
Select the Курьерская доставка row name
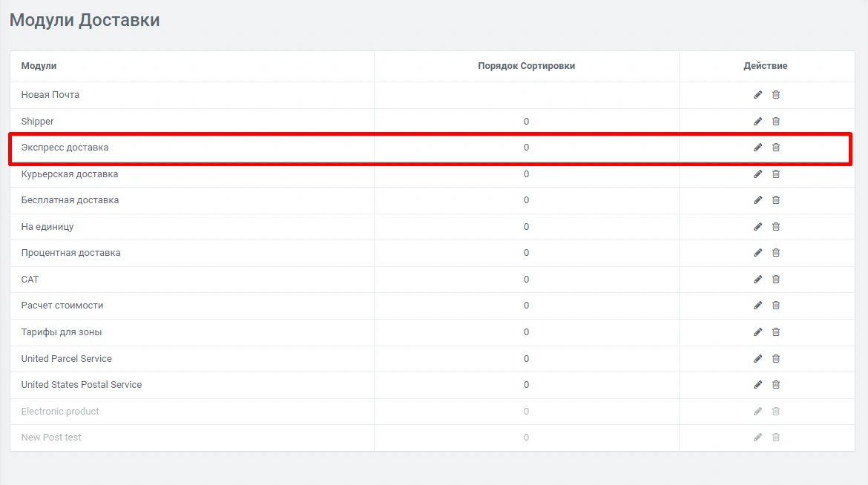pos(70,174)
